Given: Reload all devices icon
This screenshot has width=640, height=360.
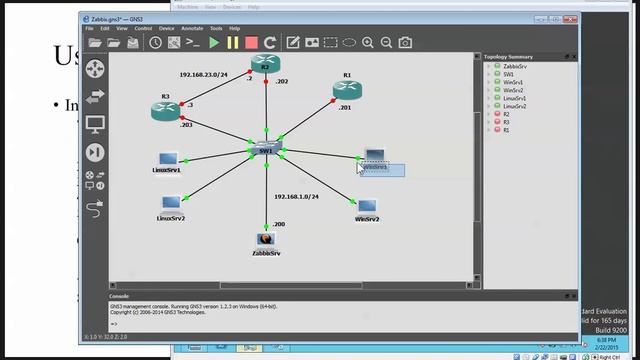Looking at the screenshot, I should [270, 42].
